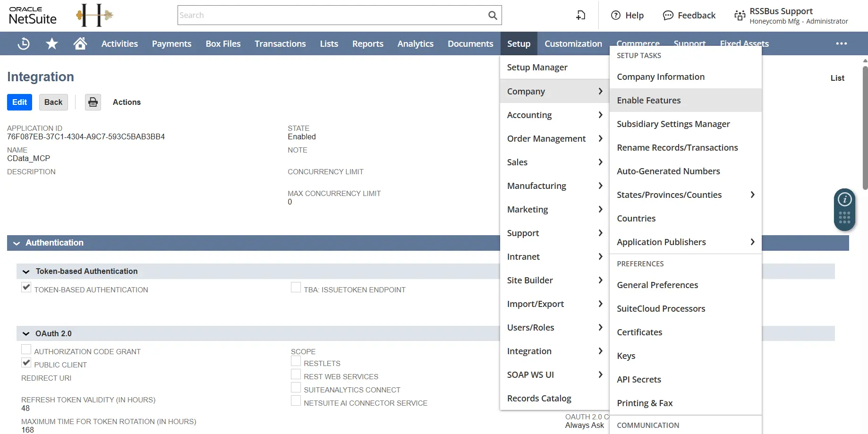Click the Edit button
This screenshot has height=434, width=868.
19,102
